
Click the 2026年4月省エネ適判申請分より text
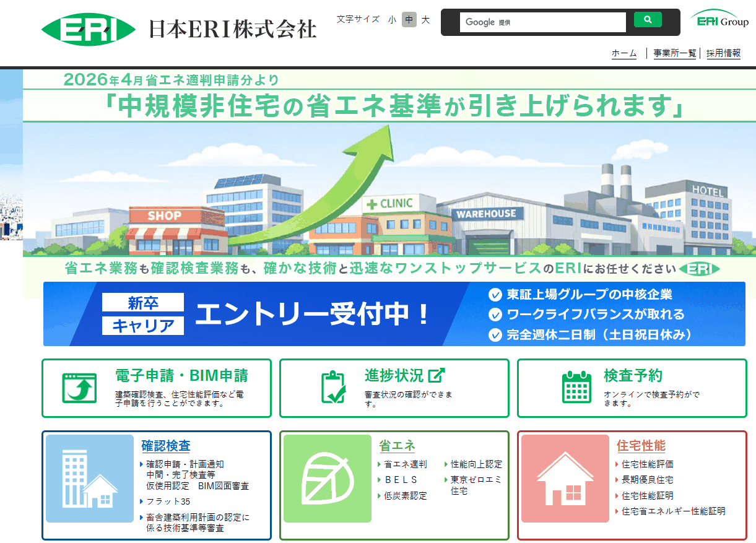tap(172, 79)
